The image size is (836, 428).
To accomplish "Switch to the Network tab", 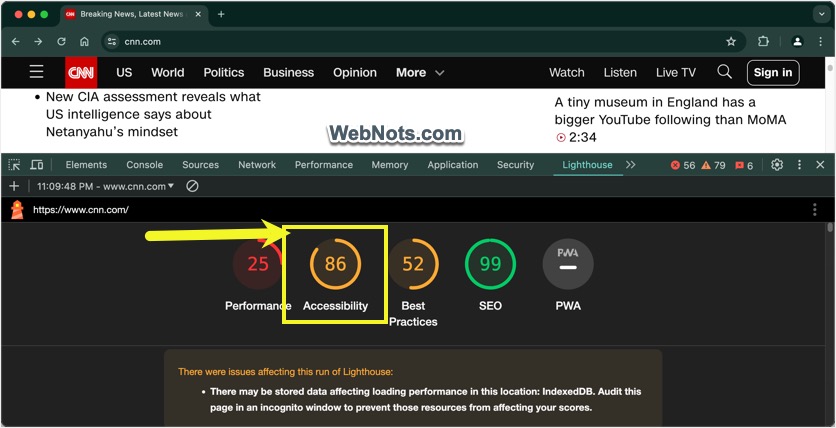I will point(257,165).
